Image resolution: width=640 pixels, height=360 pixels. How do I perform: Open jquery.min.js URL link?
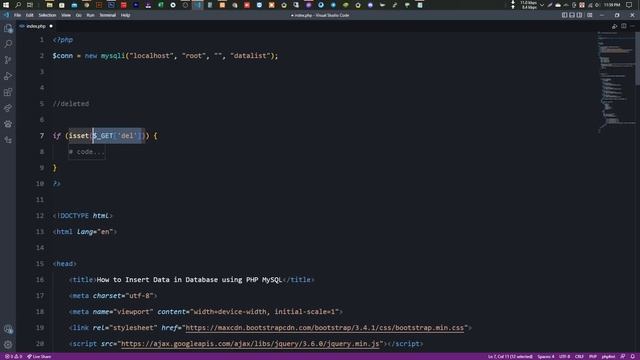250,344
